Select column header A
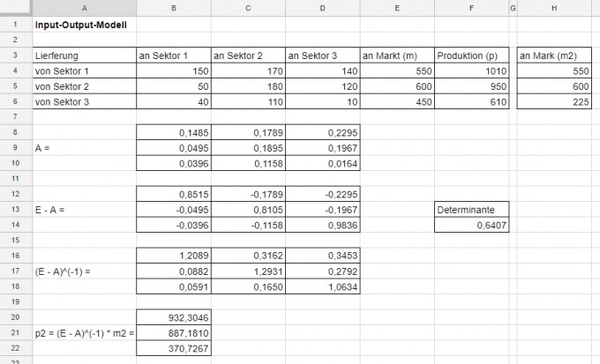Viewport: 600px width, 364px height. click(x=85, y=8)
